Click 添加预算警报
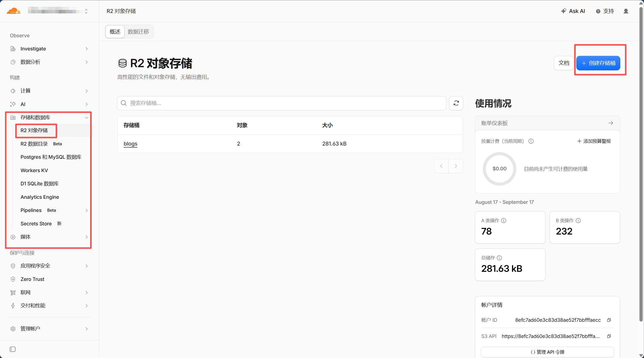Image resolution: width=644 pixels, height=358 pixels. 594,141
